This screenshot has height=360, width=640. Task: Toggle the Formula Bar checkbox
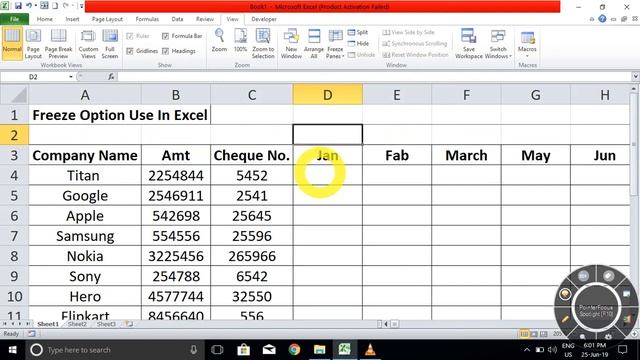(x=165, y=36)
